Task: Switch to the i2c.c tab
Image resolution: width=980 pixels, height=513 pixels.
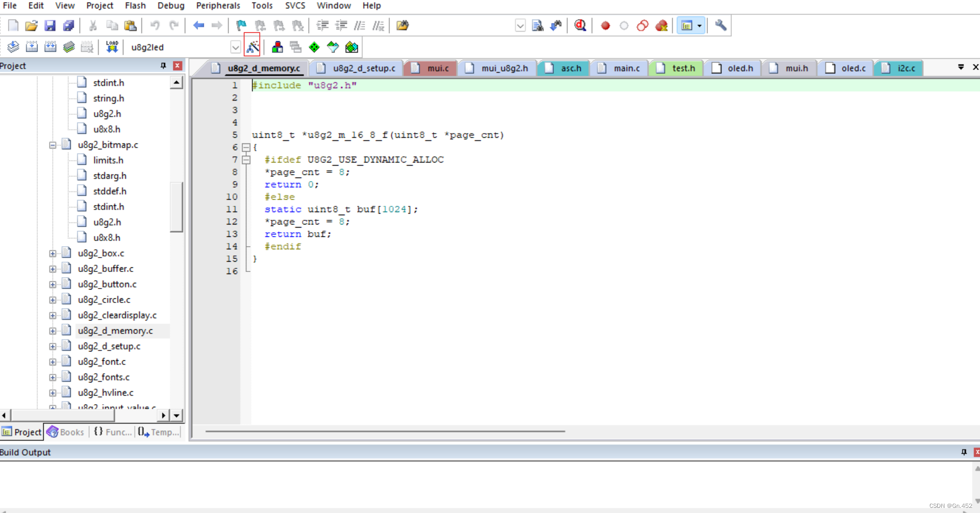Action: (x=900, y=68)
